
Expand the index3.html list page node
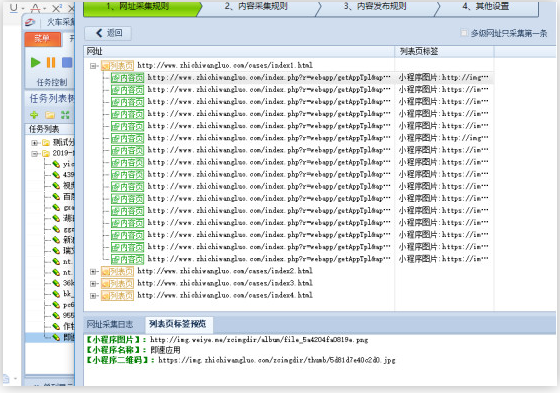click(93, 284)
